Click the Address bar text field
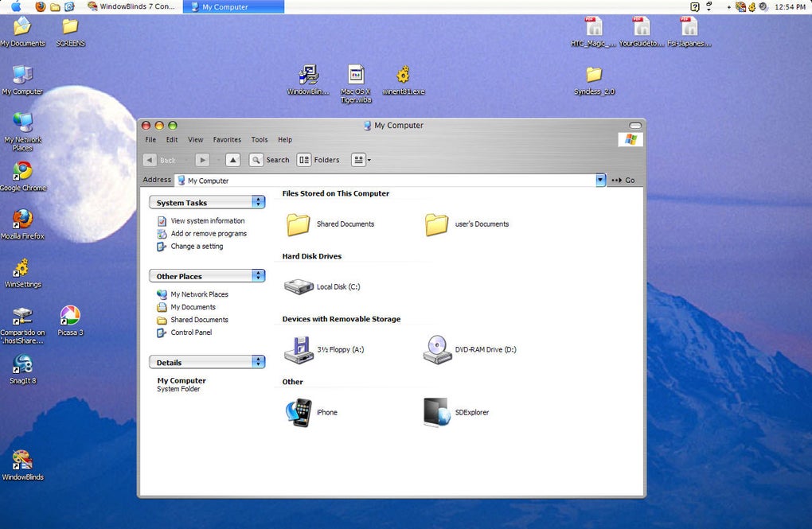The height and width of the screenshot is (529, 812). point(385,180)
